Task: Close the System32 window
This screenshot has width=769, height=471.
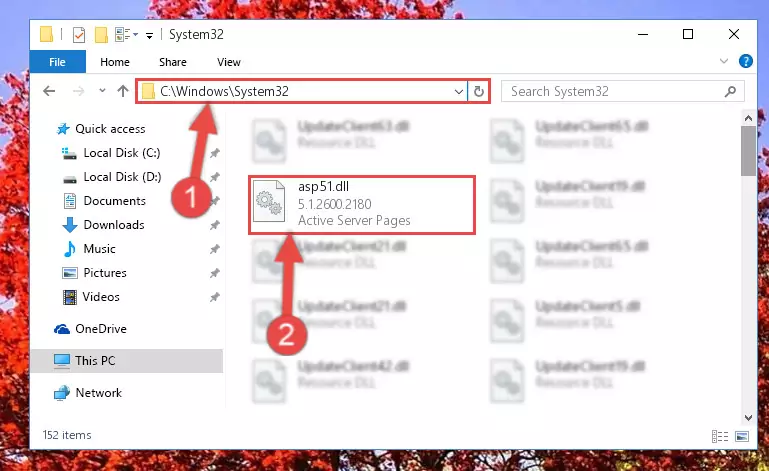Action: (x=734, y=34)
